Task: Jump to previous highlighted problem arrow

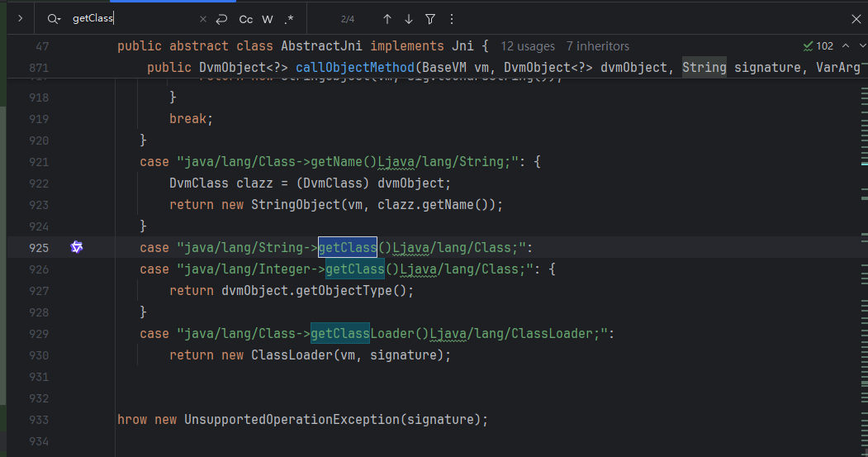Action: click(x=845, y=46)
